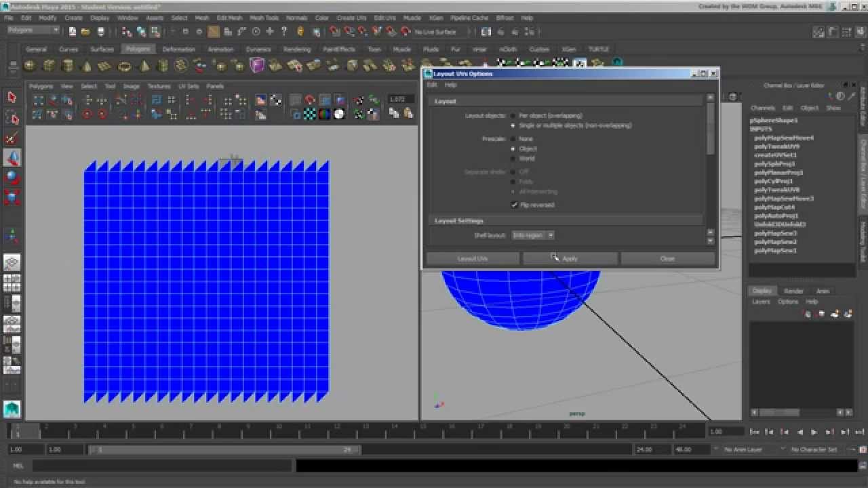Pick the Rotate tool in the toolbox

tap(12, 178)
